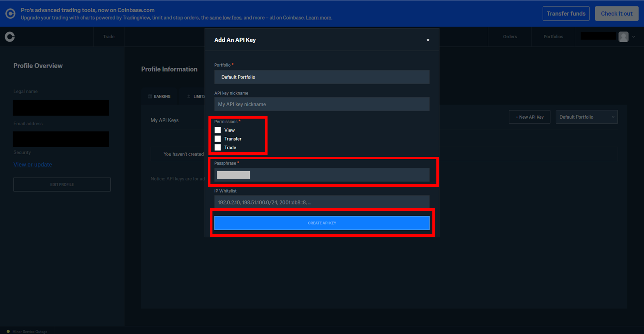Viewport: 644px width, 334px height.
Task: Enable the View permission checkbox
Action: (218, 130)
